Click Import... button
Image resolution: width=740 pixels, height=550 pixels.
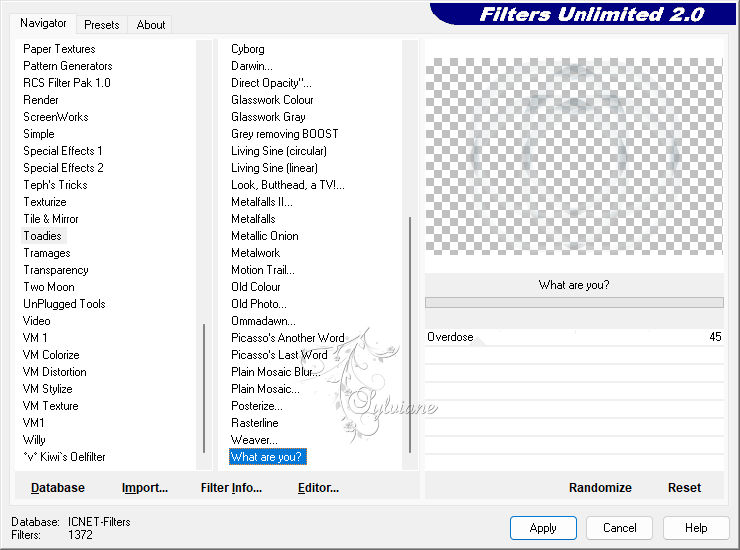[x=144, y=488]
